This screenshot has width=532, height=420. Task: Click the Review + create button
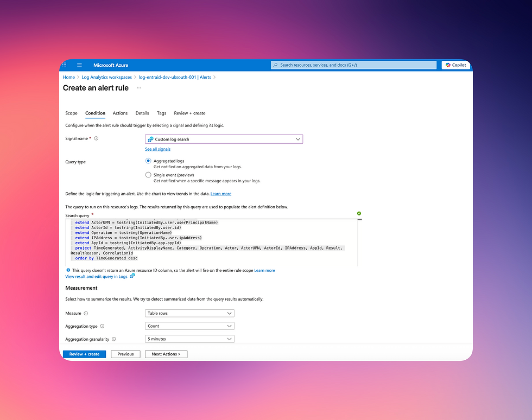pyautogui.click(x=84, y=354)
